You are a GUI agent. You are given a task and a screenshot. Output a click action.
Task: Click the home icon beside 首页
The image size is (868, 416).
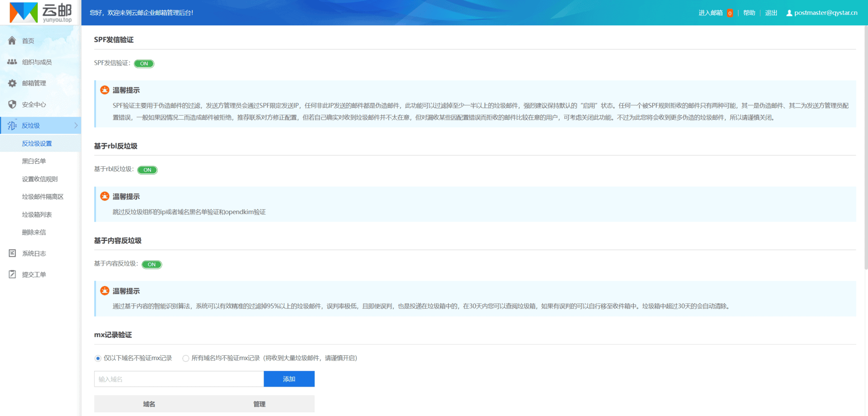tap(12, 41)
